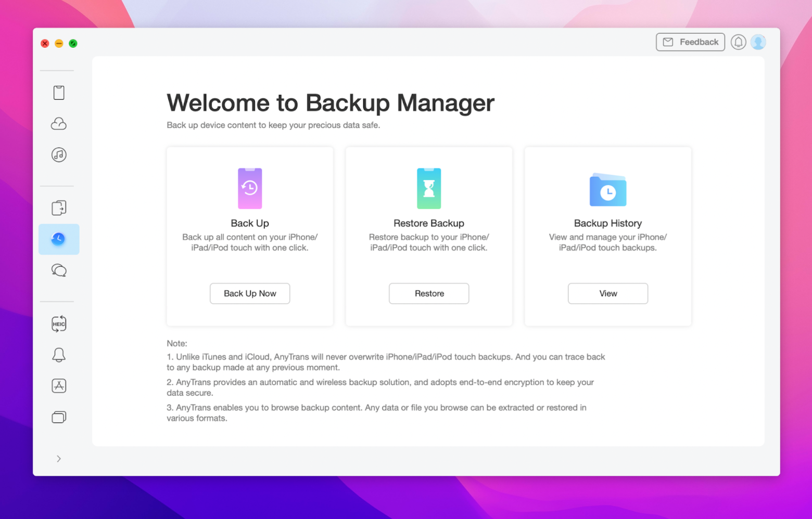Click the Feedback button
Image resolution: width=812 pixels, height=519 pixels.
pyautogui.click(x=690, y=42)
